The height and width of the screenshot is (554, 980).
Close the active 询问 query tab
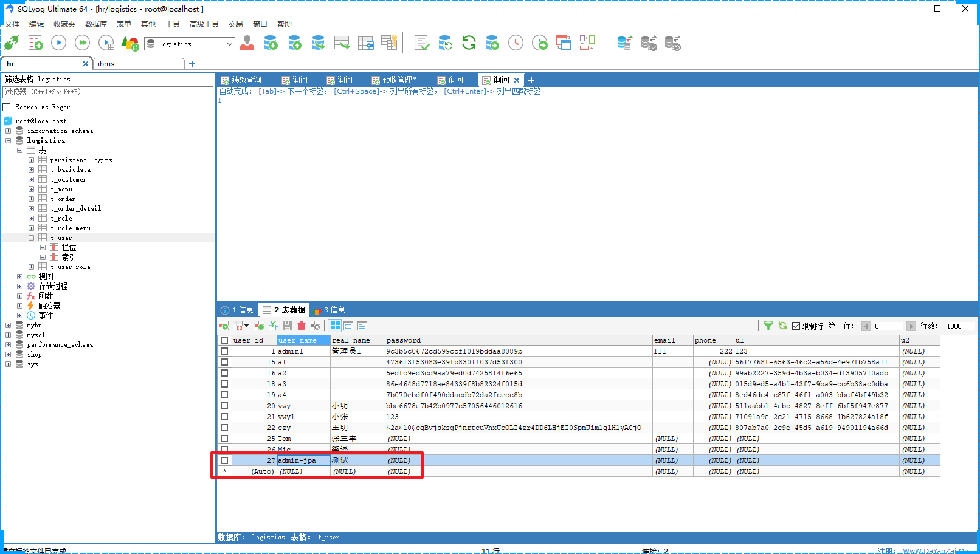pos(517,80)
